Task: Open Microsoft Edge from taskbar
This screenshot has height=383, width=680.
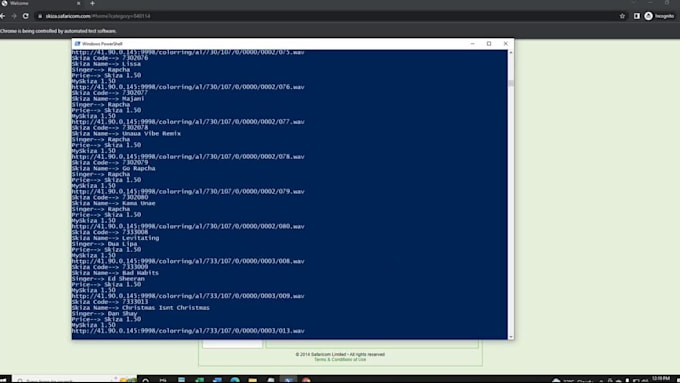Action: (x=235, y=380)
